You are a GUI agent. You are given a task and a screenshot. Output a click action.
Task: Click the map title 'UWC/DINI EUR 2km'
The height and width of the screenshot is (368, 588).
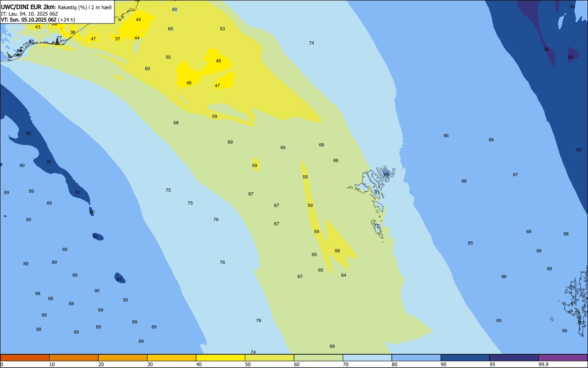(x=28, y=7)
